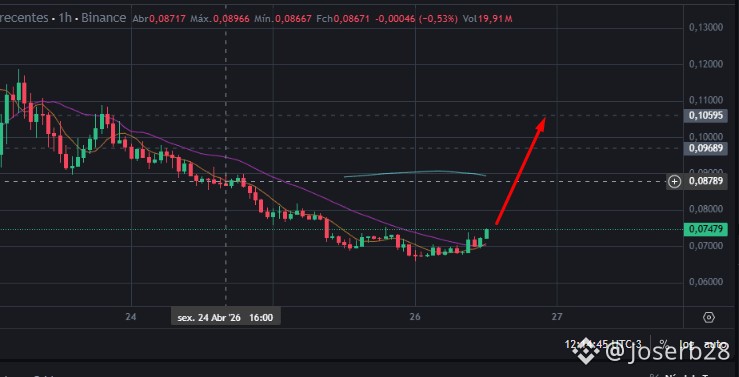Image resolution: width=739 pixels, height=377 pixels.
Task: Click the 0,12000 price scale label
Action: 706,64
